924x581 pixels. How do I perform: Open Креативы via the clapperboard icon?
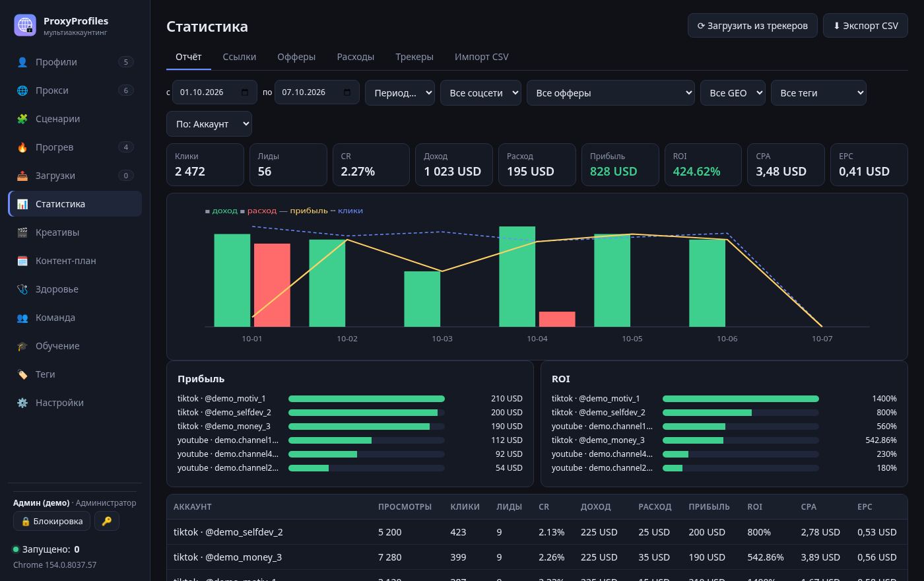(x=22, y=232)
